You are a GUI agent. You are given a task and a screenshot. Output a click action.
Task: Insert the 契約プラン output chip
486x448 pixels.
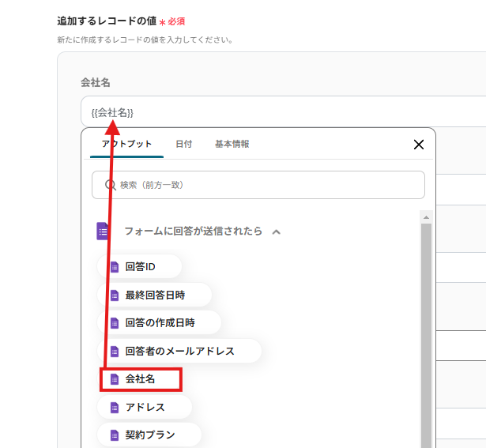(x=149, y=435)
